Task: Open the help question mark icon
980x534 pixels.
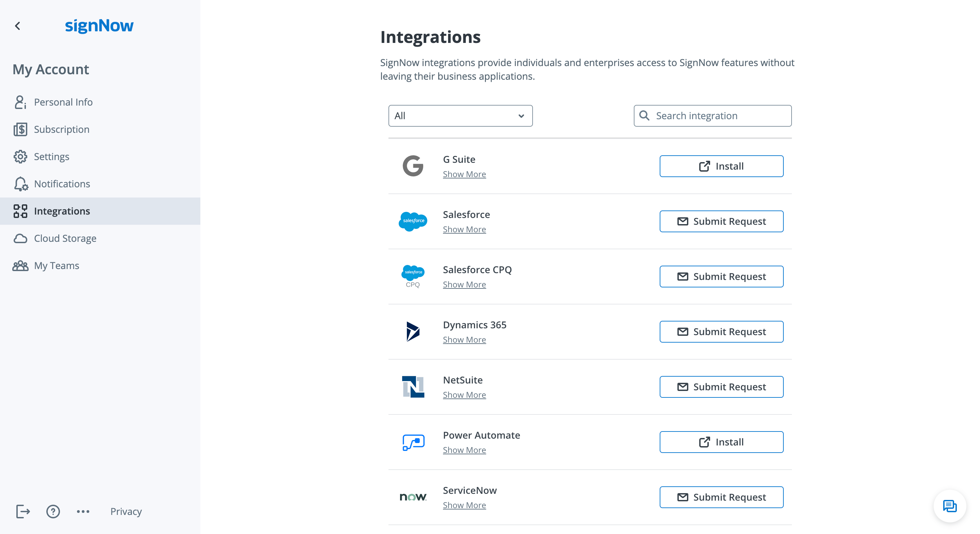Action: click(x=53, y=511)
